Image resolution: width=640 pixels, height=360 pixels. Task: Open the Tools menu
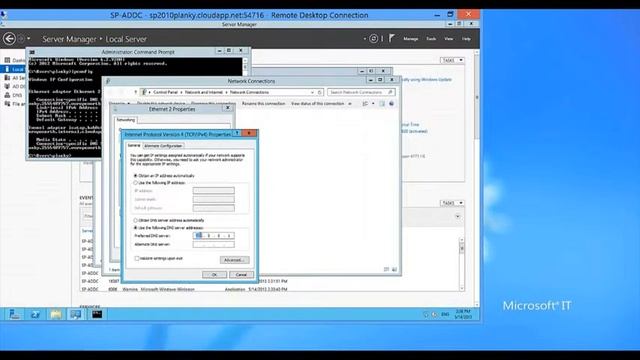pos(431,39)
